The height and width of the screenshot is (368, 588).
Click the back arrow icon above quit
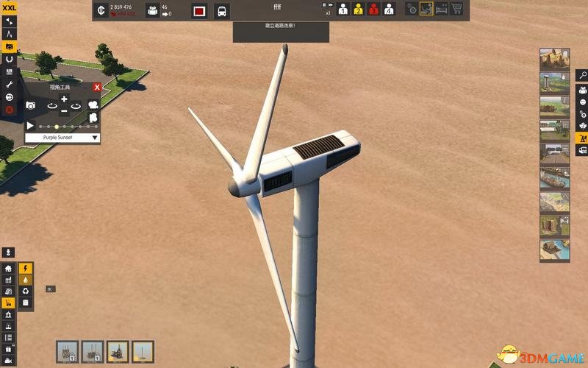[x=10, y=97]
